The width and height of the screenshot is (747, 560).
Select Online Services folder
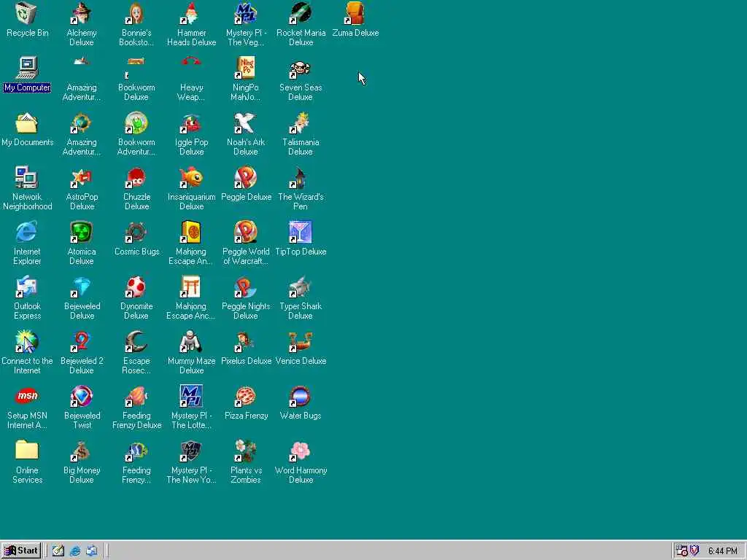pyautogui.click(x=27, y=451)
